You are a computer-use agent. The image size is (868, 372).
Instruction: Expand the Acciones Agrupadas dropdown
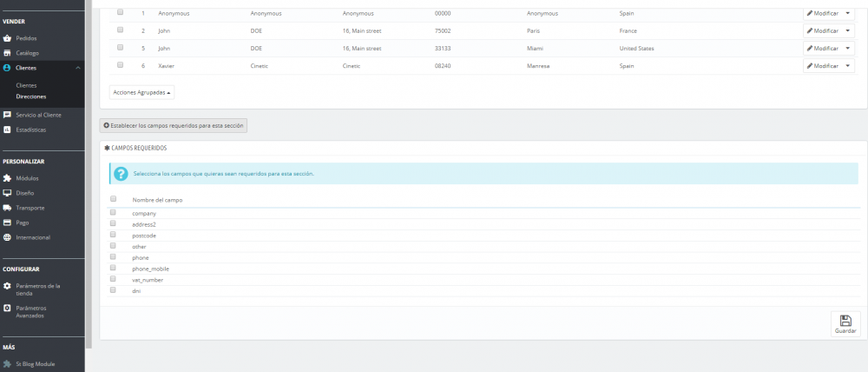tap(141, 93)
